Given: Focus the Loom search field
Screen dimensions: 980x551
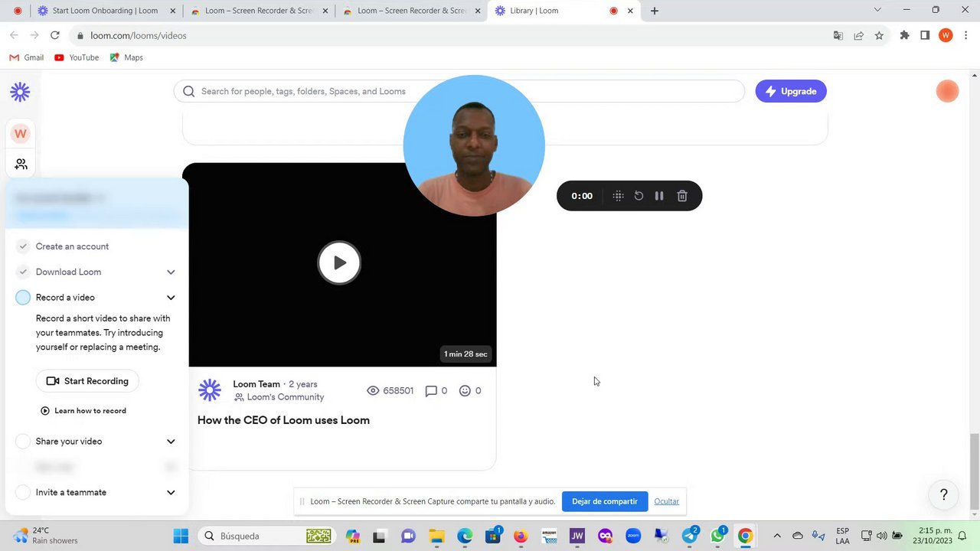Looking at the screenshot, I should [459, 91].
